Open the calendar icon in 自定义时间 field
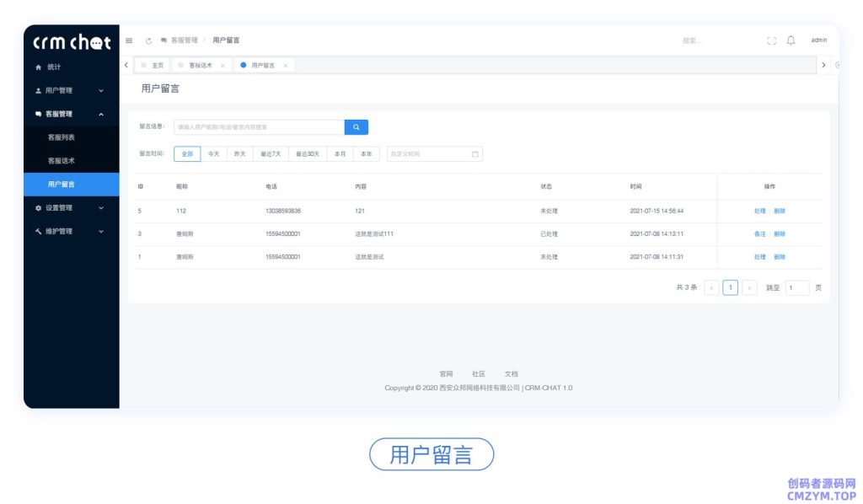Viewport: 863px width, 504px height. pos(474,154)
